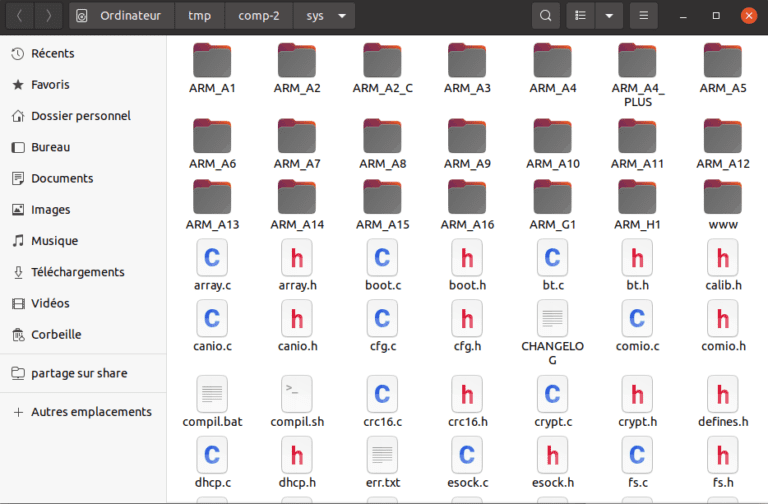Open Favoris in the sidebar
The image size is (768, 504).
(x=83, y=85)
